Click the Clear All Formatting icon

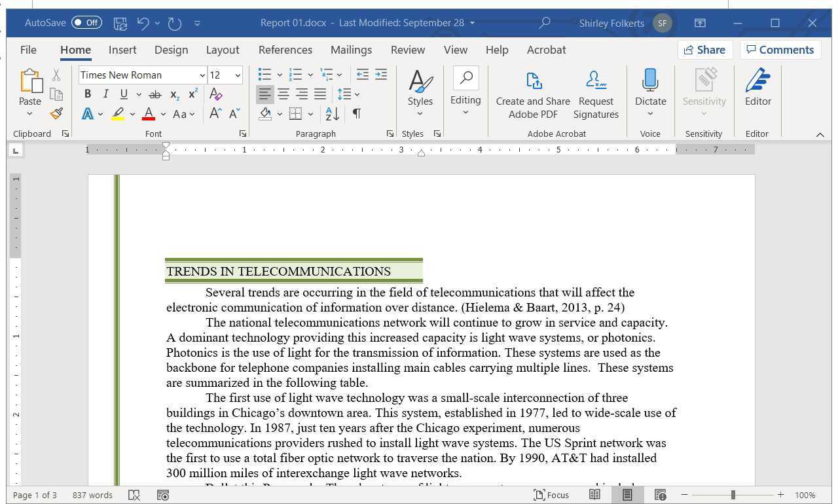(x=215, y=94)
